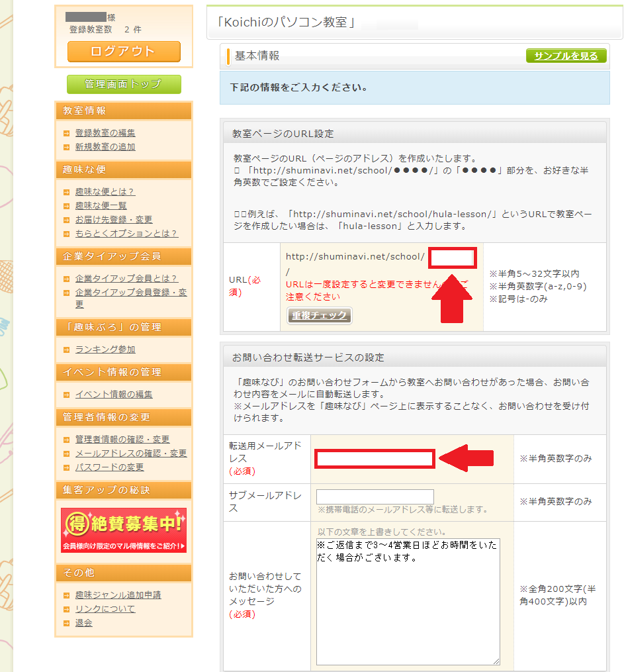Go to 趣味な便一覧 link
Screen dimensions: 624x672
tap(101, 206)
